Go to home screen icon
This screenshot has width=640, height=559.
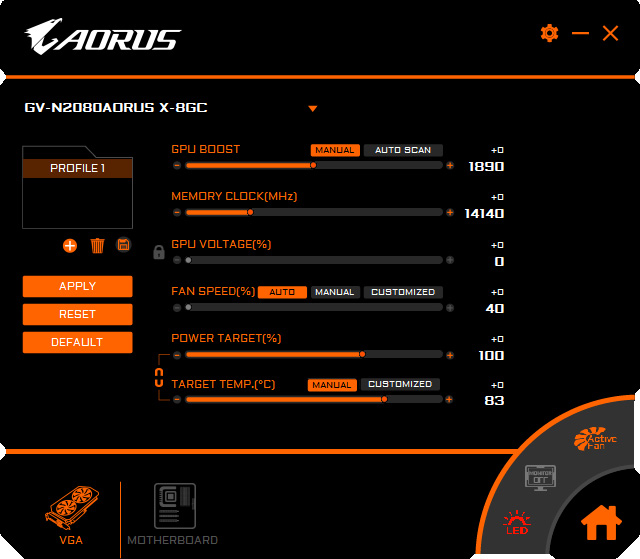pyautogui.click(x=601, y=523)
